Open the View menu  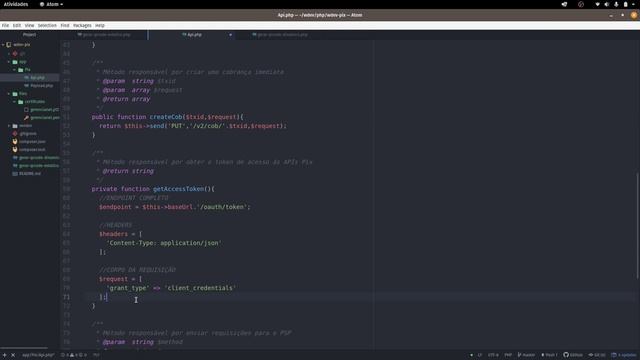(x=29, y=25)
